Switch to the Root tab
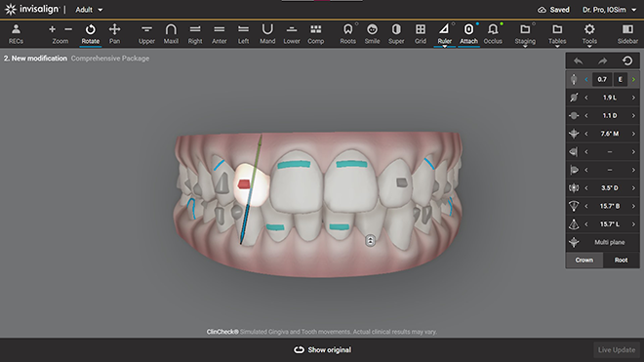This screenshot has height=362, width=644. (621, 261)
